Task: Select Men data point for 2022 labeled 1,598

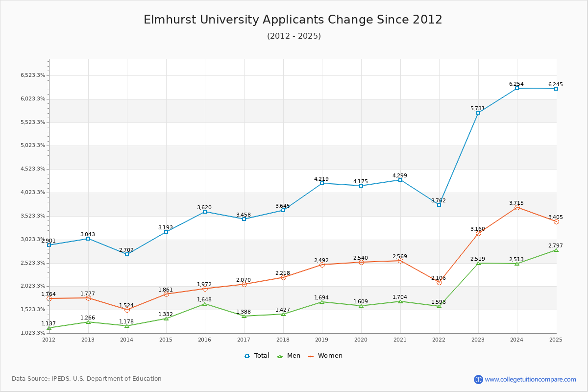Action: pyautogui.click(x=439, y=306)
